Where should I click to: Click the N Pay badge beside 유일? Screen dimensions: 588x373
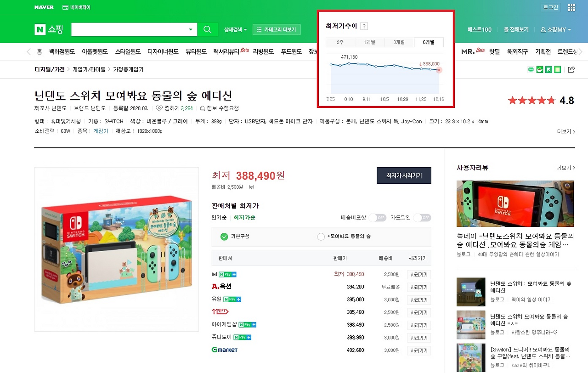click(x=232, y=300)
